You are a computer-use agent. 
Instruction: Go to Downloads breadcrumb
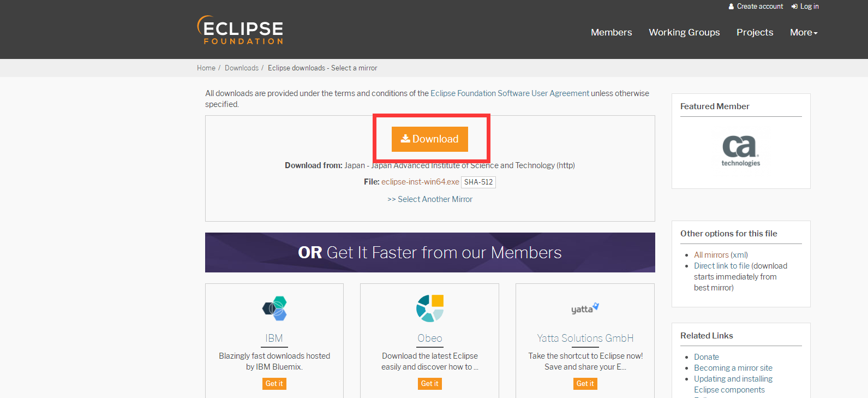click(242, 68)
